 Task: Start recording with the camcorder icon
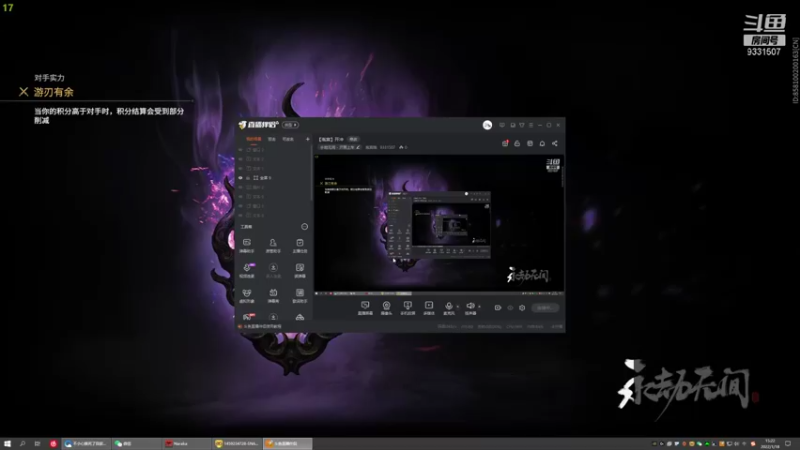click(498, 308)
